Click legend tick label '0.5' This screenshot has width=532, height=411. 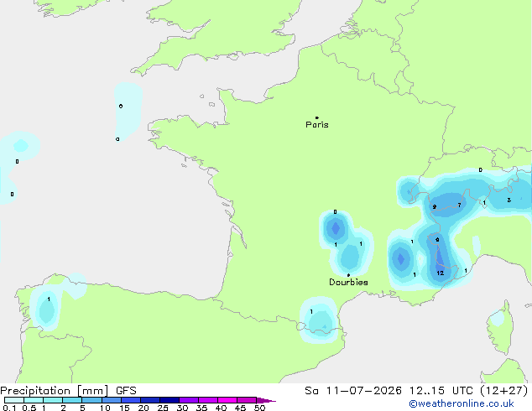29,408
